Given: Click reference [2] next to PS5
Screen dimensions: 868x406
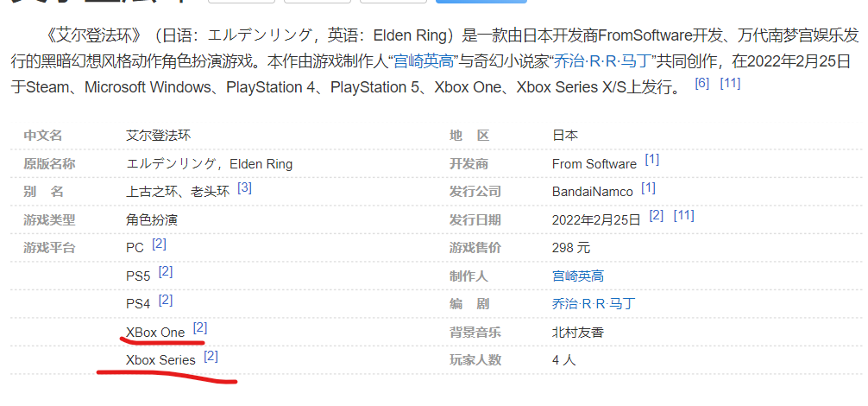Looking at the screenshot, I should click(166, 271).
